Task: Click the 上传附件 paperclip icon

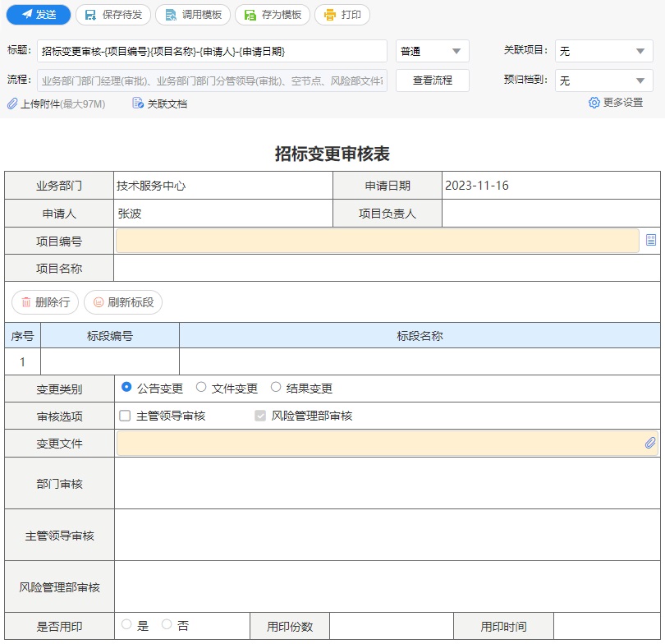Action: 12,103
